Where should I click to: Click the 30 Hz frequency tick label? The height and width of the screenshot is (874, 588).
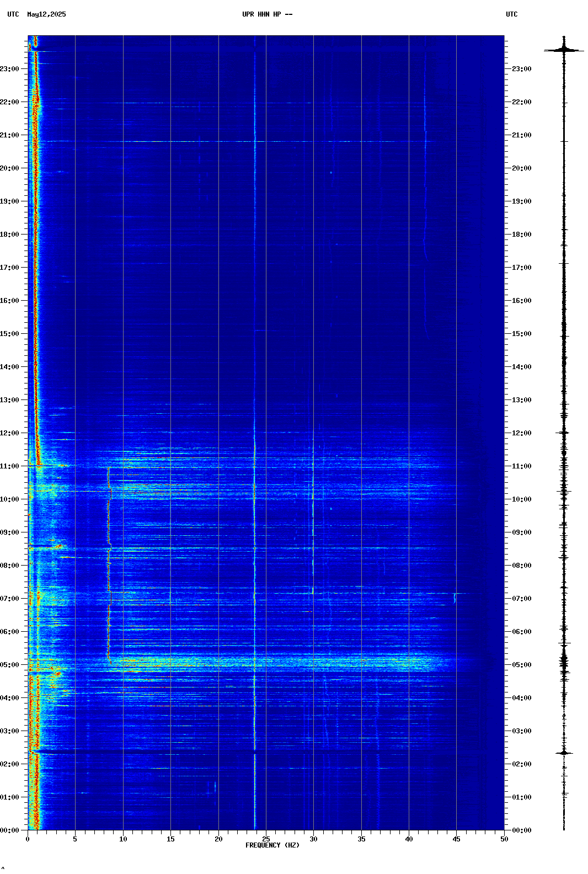point(313,839)
